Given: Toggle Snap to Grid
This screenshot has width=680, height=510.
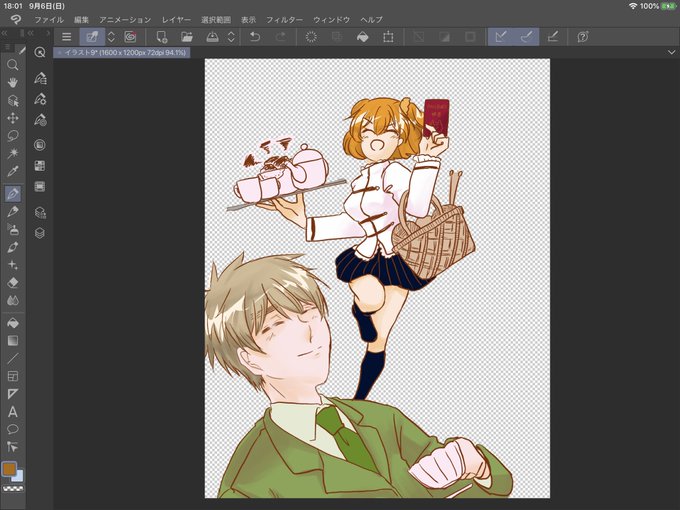Looking at the screenshot, I should [552, 37].
